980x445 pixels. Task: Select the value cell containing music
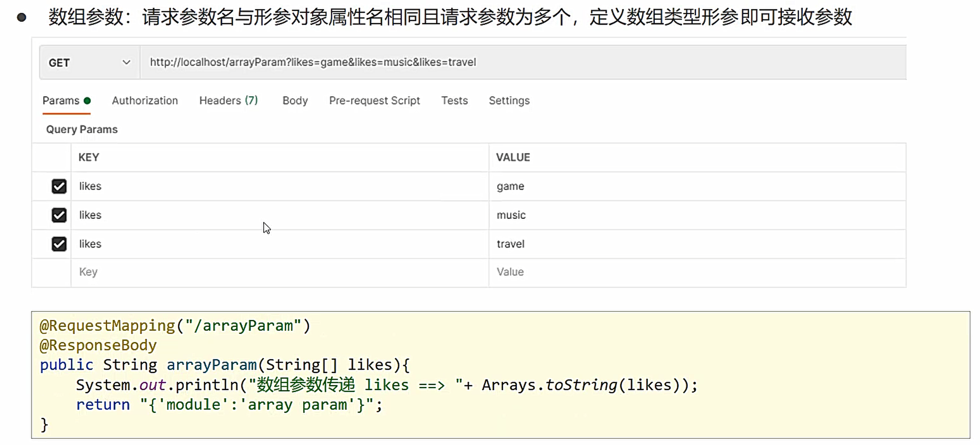pyautogui.click(x=697, y=215)
